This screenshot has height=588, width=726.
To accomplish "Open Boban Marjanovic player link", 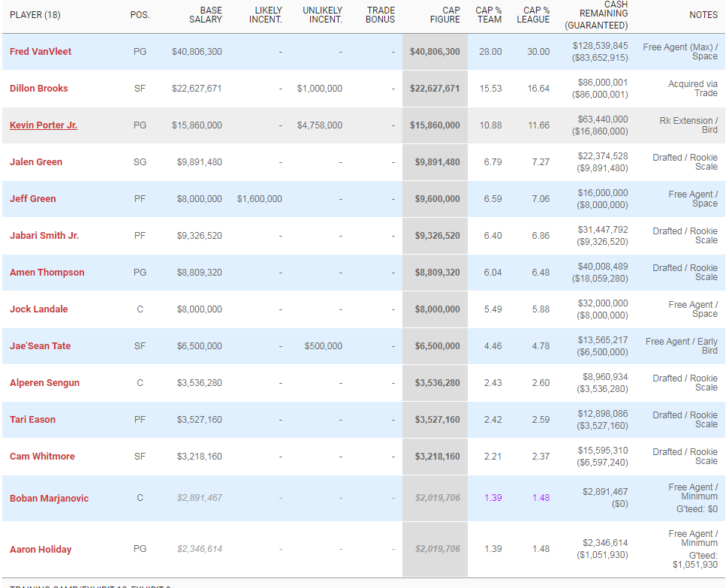I will 49,498.
